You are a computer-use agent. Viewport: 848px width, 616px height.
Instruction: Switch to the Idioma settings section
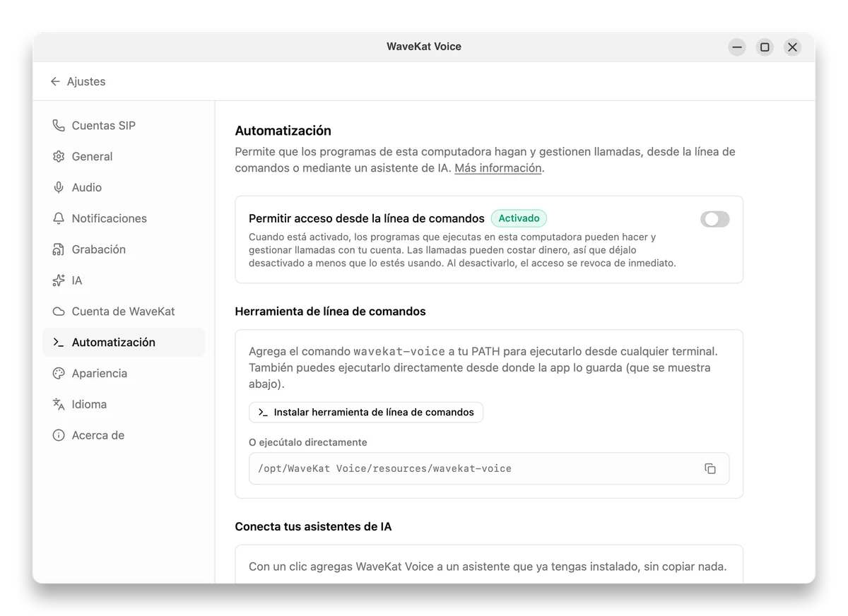[x=124, y=405]
